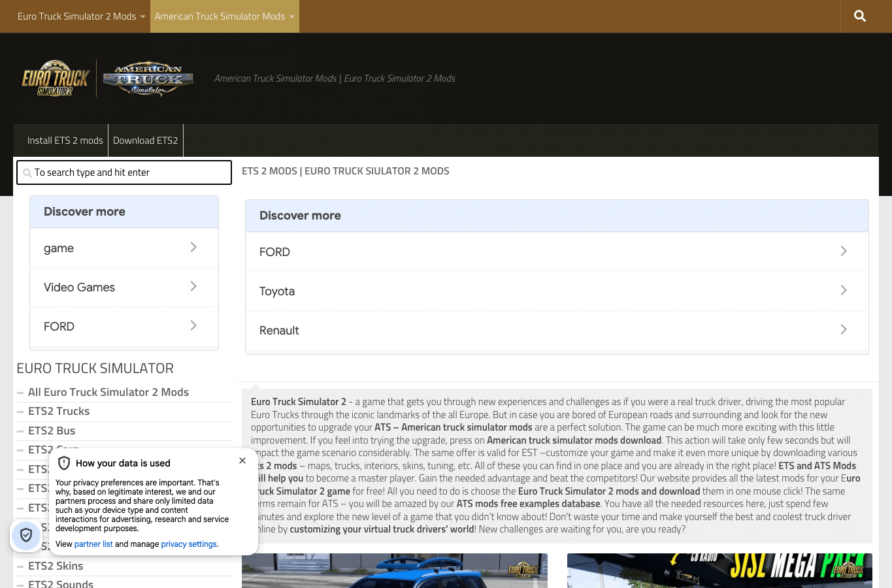The width and height of the screenshot is (892, 588).
Task: Open American Truck Simulator Mods dropdown menu
Action: [x=225, y=16]
